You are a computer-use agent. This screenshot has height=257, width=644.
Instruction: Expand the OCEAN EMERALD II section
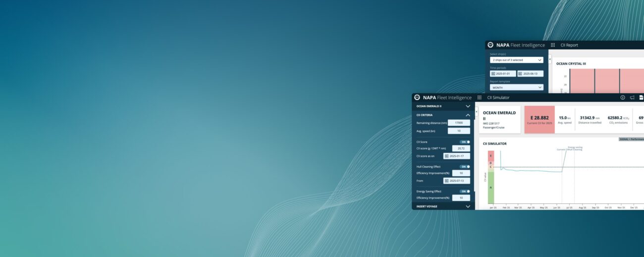[x=468, y=106]
